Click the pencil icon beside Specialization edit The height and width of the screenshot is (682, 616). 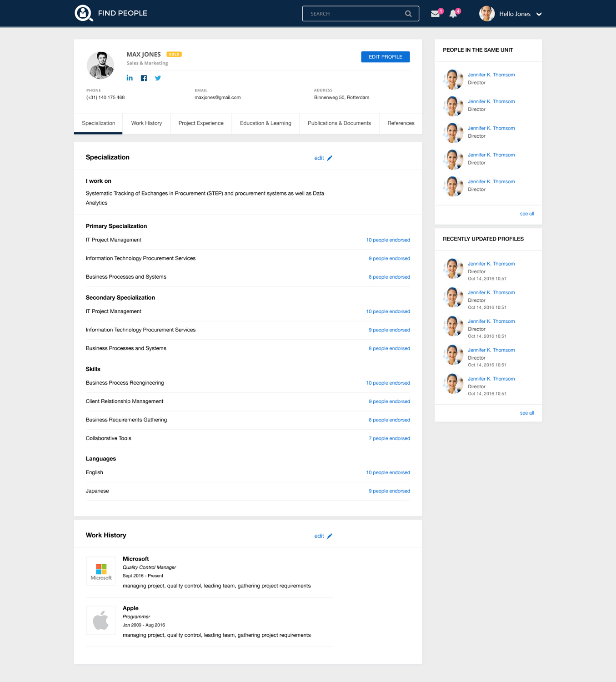[x=330, y=158]
